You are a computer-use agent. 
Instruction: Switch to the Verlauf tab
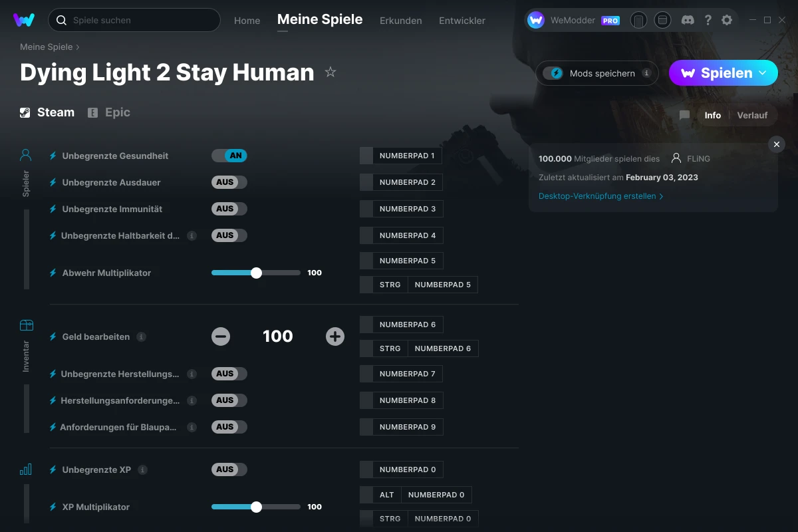[752, 115]
